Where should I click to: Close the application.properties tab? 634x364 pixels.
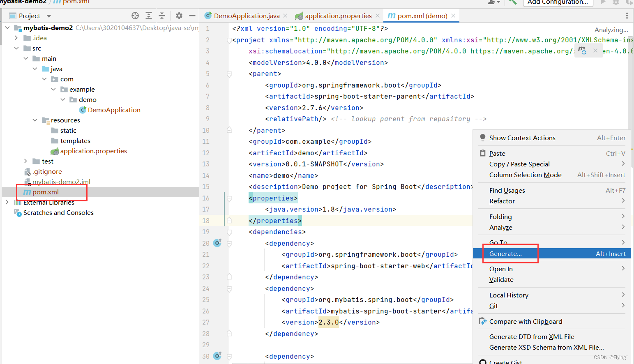point(378,16)
